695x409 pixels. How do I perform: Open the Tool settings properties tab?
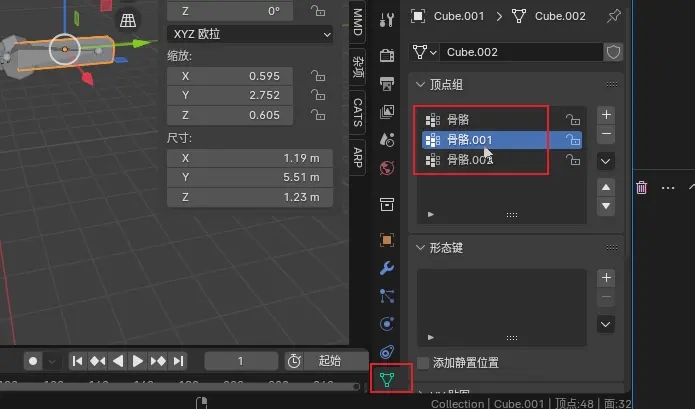coord(387,20)
